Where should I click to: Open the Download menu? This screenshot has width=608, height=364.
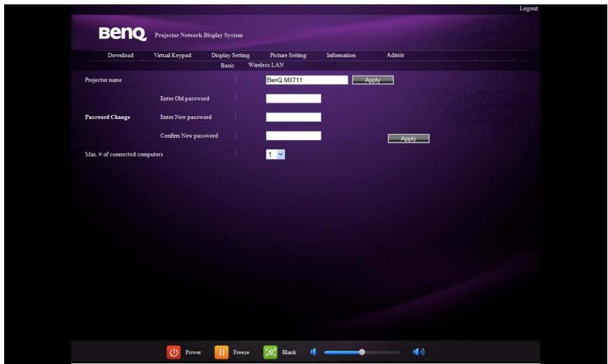coord(120,56)
